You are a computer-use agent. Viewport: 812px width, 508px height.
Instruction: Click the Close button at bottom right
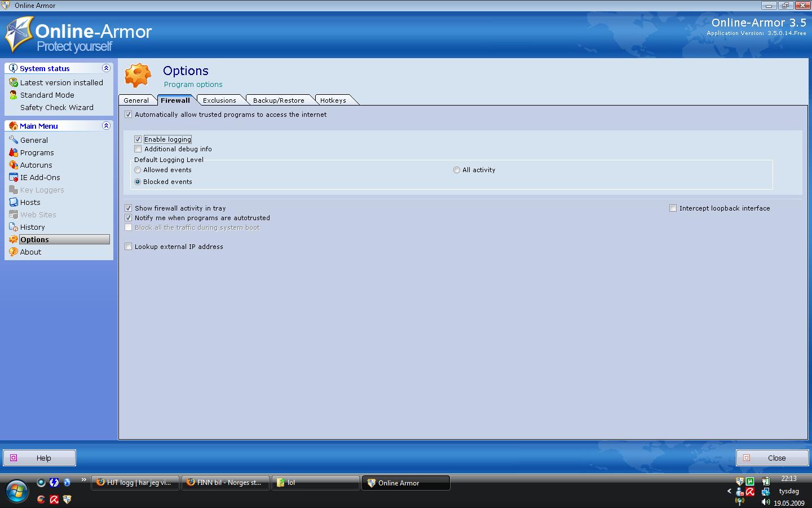click(x=772, y=458)
